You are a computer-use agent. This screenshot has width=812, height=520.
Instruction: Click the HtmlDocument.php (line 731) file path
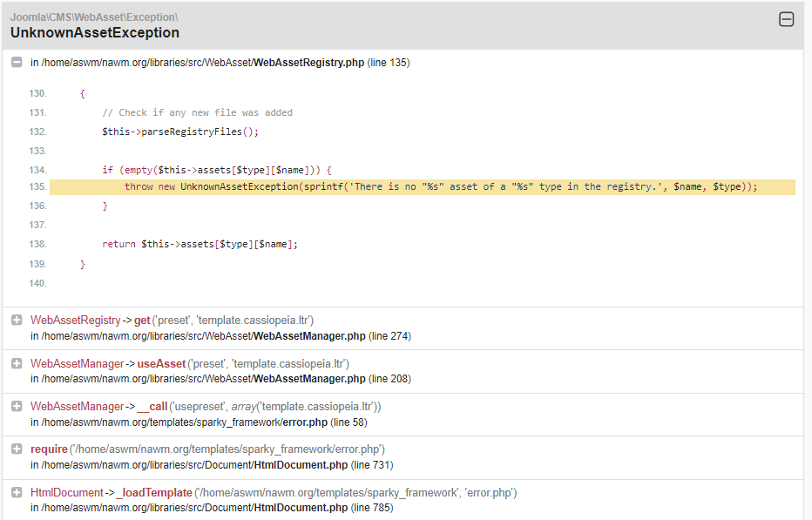(212, 465)
